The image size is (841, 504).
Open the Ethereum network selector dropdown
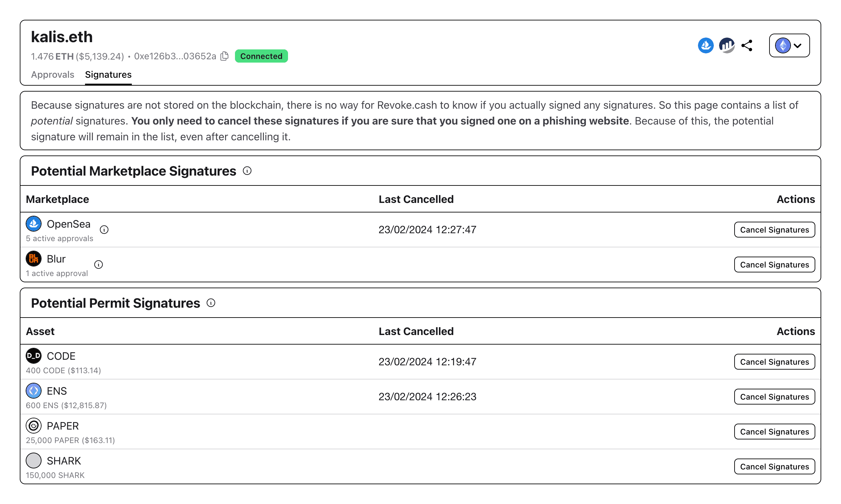pyautogui.click(x=789, y=45)
